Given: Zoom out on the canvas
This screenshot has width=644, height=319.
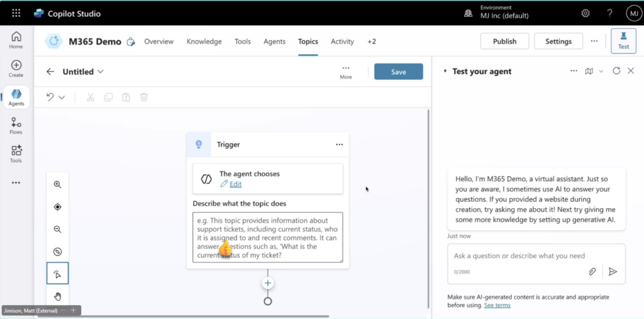Looking at the screenshot, I should [57, 230].
